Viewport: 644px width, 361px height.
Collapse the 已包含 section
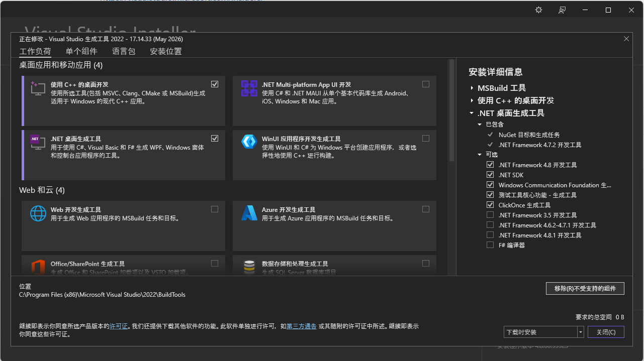point(480,125)
